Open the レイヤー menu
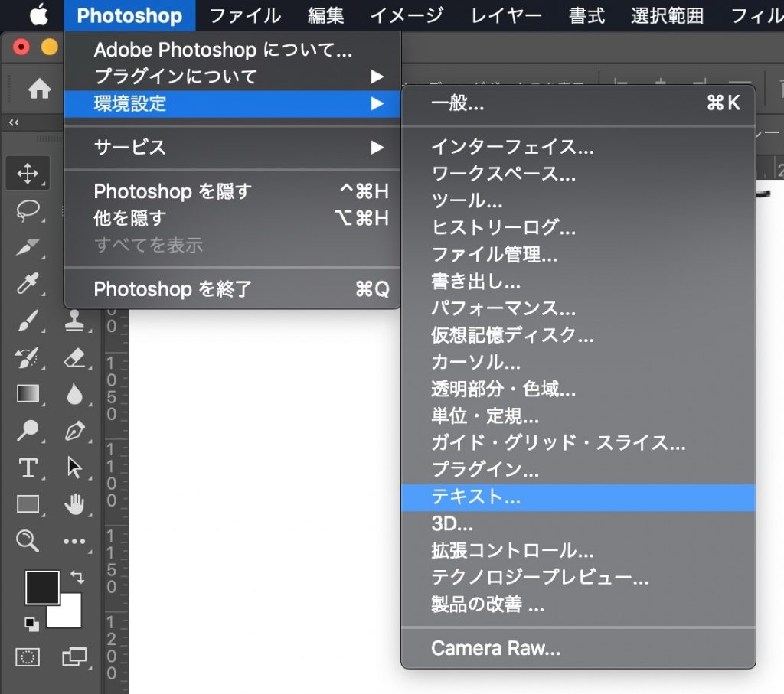This screenshot has width=784, height=694. click(506, 15)
